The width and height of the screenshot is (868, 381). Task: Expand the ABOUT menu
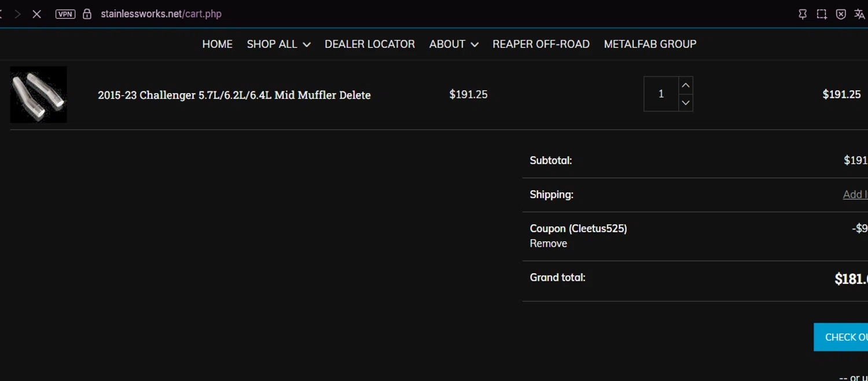454,44
